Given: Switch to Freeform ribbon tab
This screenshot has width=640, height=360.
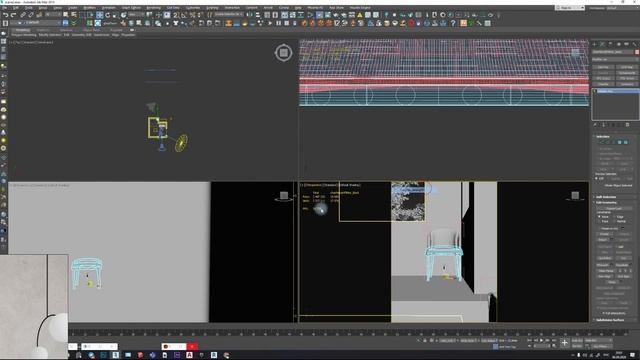Looking at the screenshot, I should 43,30.
